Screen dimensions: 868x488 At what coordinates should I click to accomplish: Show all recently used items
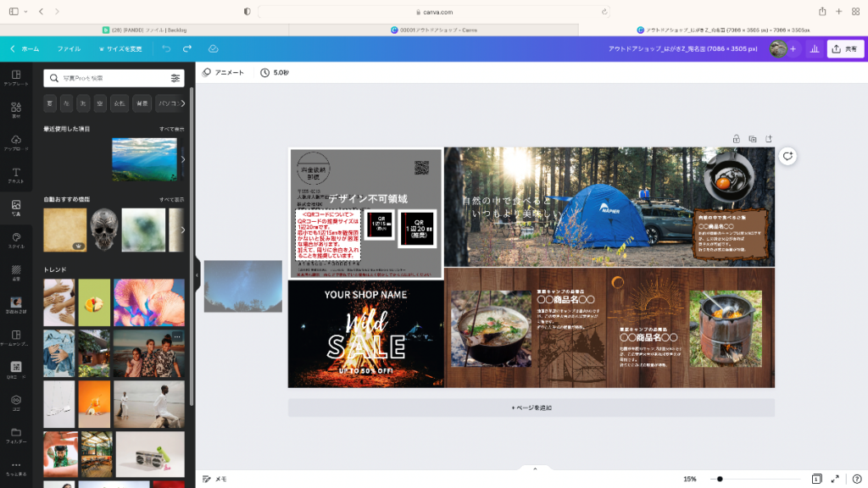pyautogui.click(x=171, y=129)
